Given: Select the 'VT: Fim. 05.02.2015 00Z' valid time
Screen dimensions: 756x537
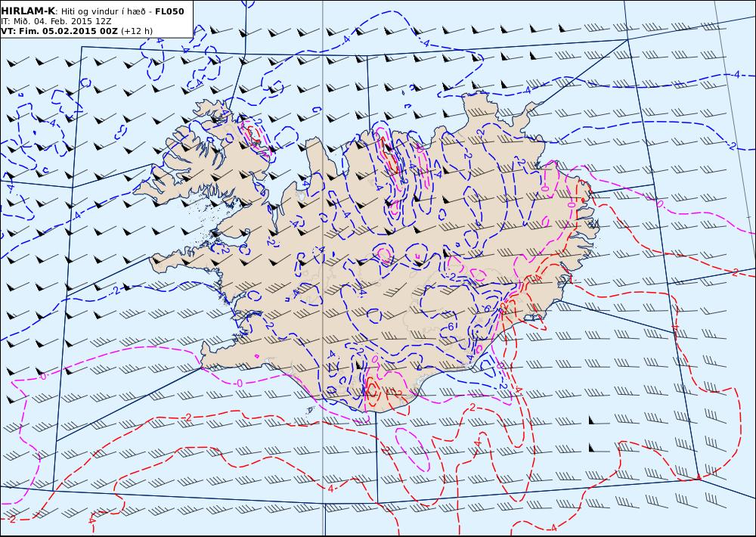Looking at the screenshot, I should [59, 31].
